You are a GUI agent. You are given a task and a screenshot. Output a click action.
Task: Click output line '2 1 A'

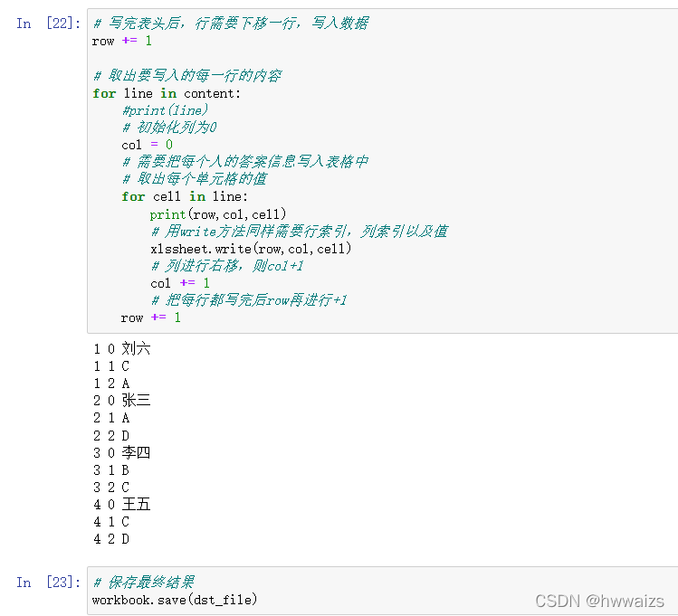tap(111, 418)
